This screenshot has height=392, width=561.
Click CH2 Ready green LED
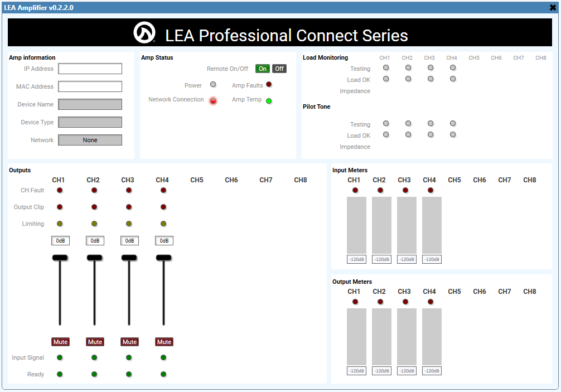tap(94, 374)
